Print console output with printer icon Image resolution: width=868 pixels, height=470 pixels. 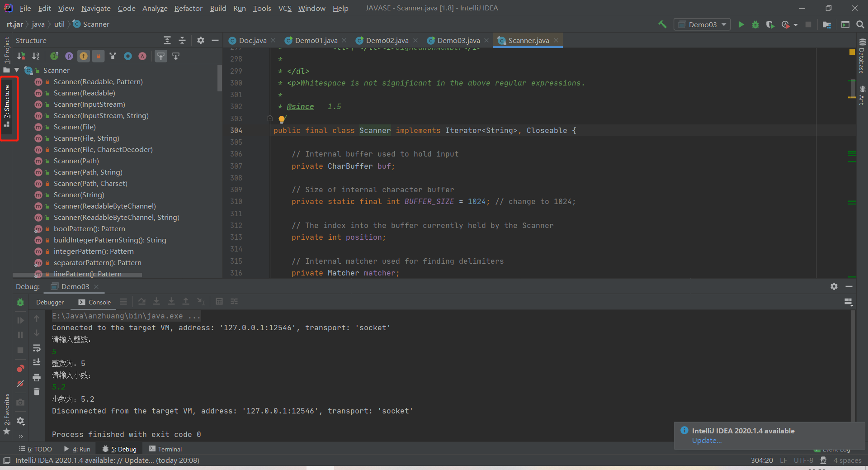37,377
